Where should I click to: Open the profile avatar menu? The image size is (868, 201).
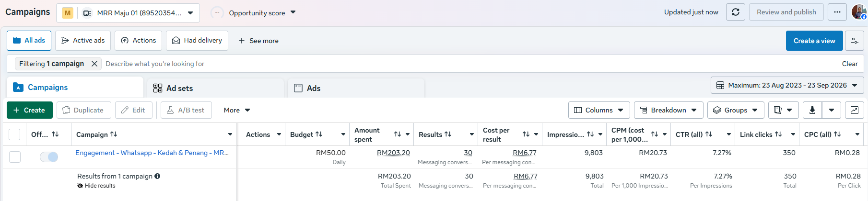[858, 12]
